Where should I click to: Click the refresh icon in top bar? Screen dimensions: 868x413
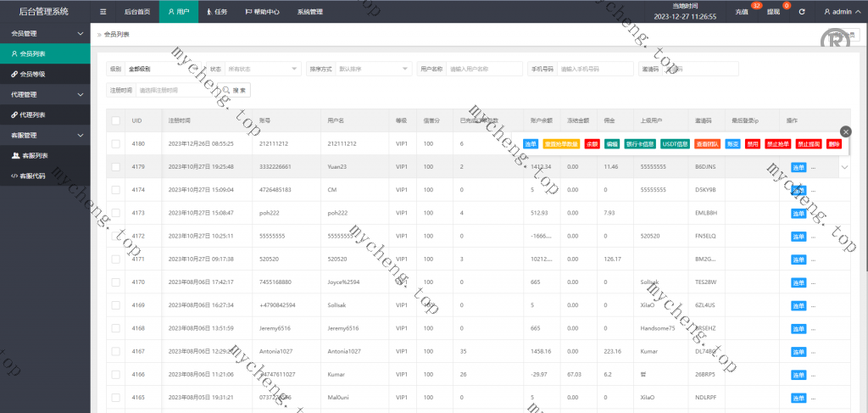click(x=802, y=12)
